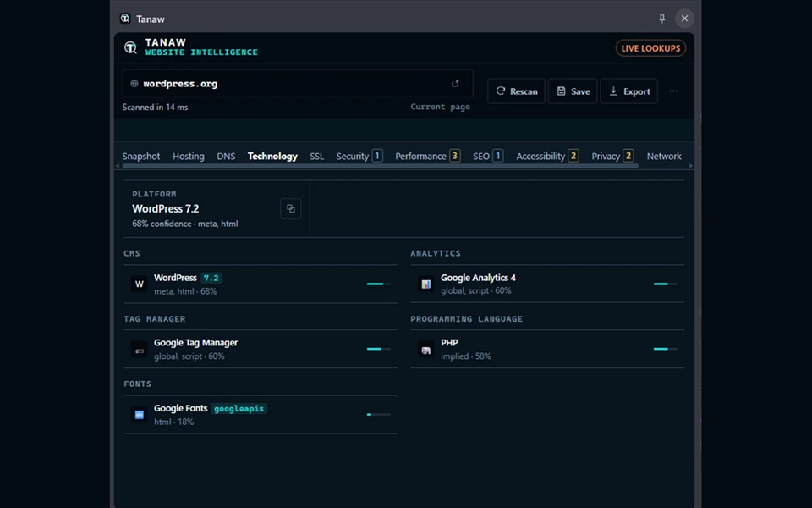The image size is (812, 508).
Task: Open the Security tab
Action: tap(359, 156)
